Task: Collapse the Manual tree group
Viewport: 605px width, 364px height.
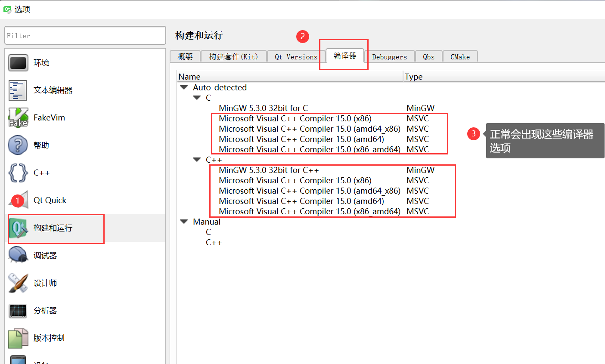Action: pos(184,222)
